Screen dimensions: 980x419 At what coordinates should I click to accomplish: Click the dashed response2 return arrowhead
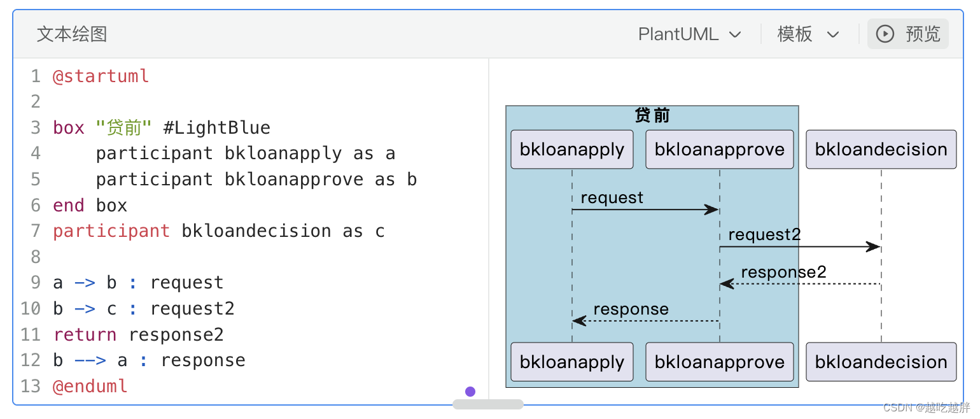click(727, 284)
